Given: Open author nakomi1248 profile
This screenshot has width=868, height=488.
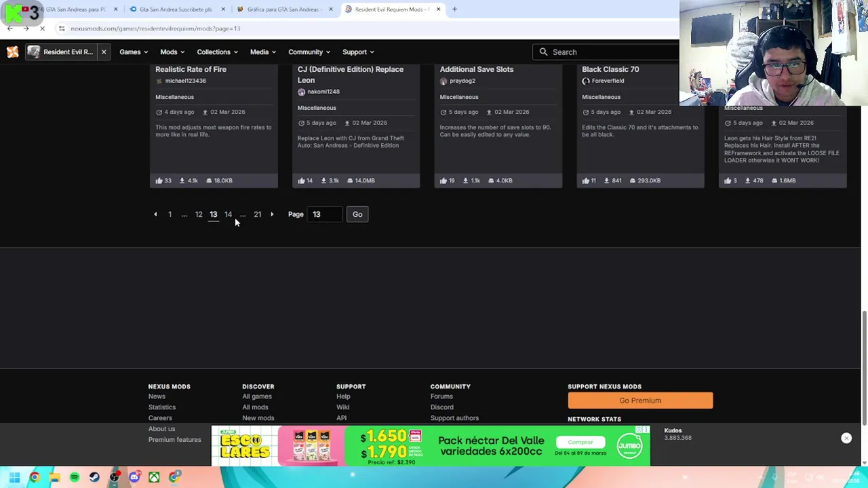Looking at the screenshot, I should coord(323,91).
